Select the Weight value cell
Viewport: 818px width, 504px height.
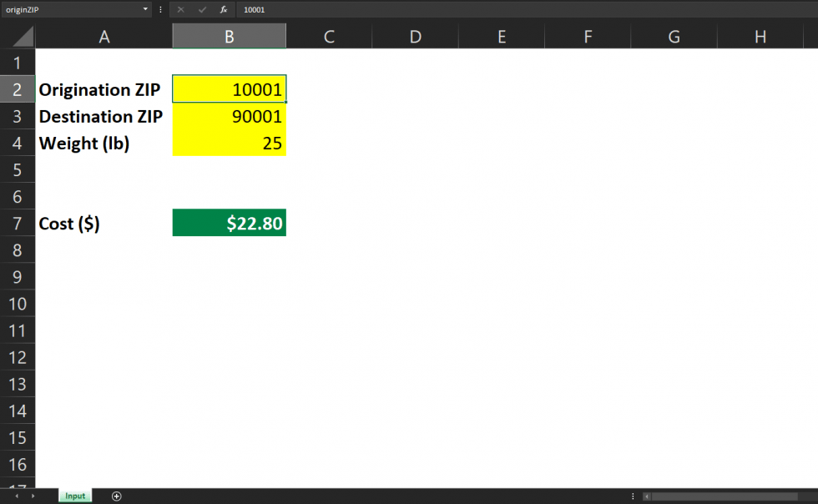click(229, 143)
